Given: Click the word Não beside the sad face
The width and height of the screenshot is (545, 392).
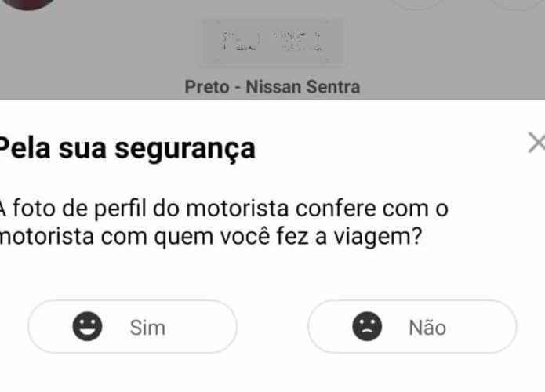Looking at the screenshot, I should tap(427, 327).
